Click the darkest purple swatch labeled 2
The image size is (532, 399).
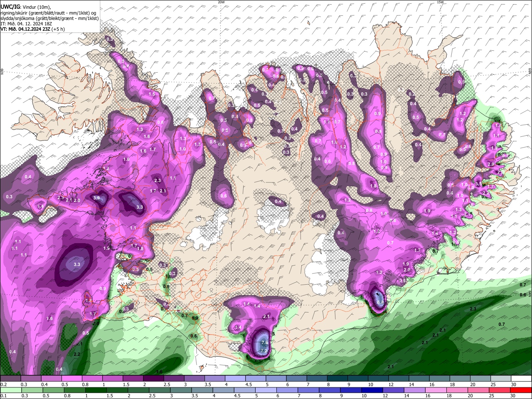[153, 379]
